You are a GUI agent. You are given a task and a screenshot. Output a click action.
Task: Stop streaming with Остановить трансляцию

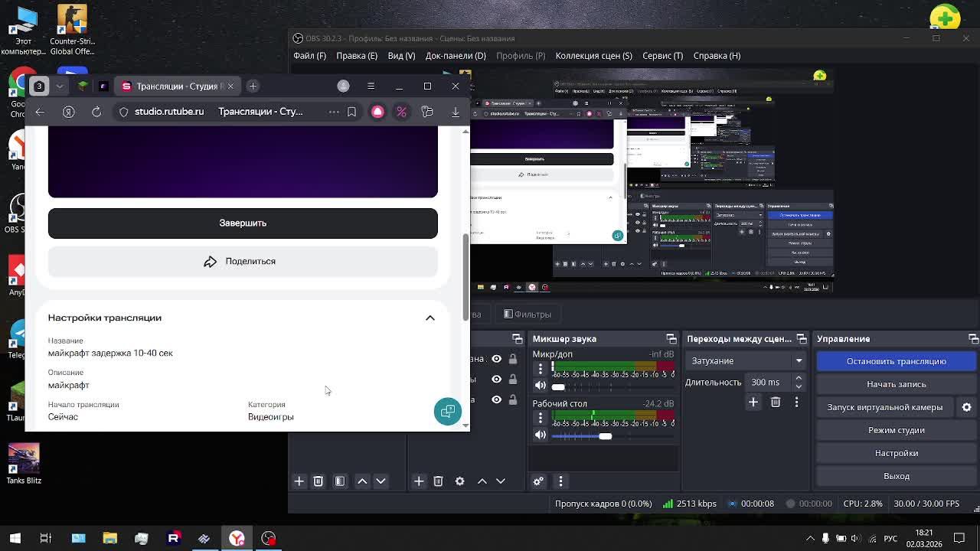896,361
